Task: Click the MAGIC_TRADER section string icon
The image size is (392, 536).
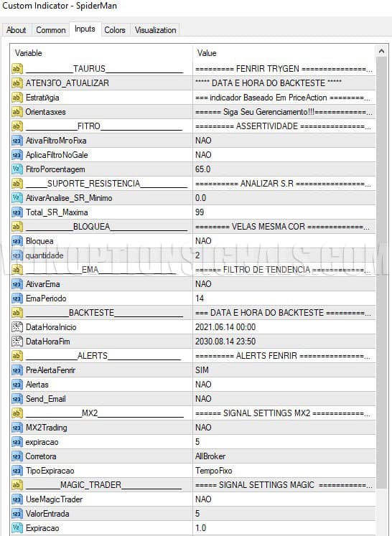Action: (x=17, y=485)
